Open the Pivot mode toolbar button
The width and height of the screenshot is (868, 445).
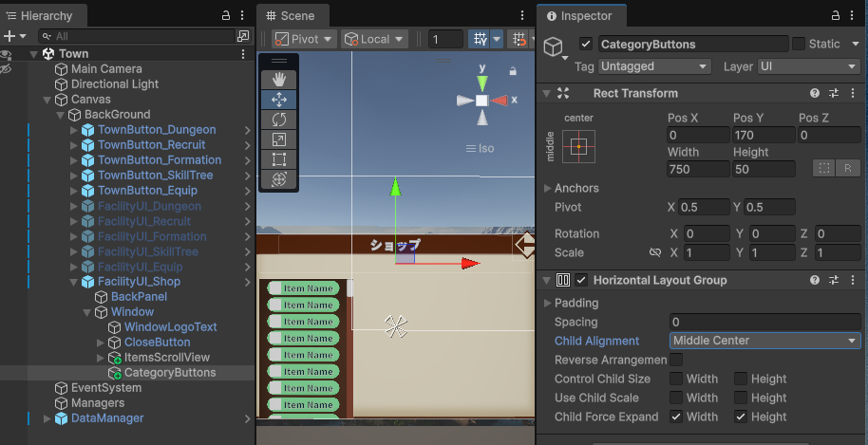tap(304, 39)
